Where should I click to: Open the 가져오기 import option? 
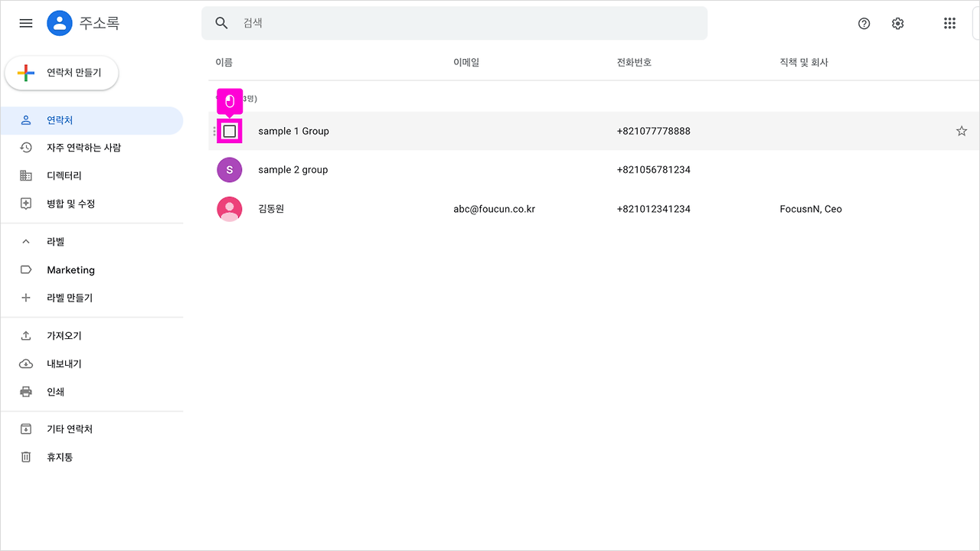pyautogui.click(x=64, y=335)
